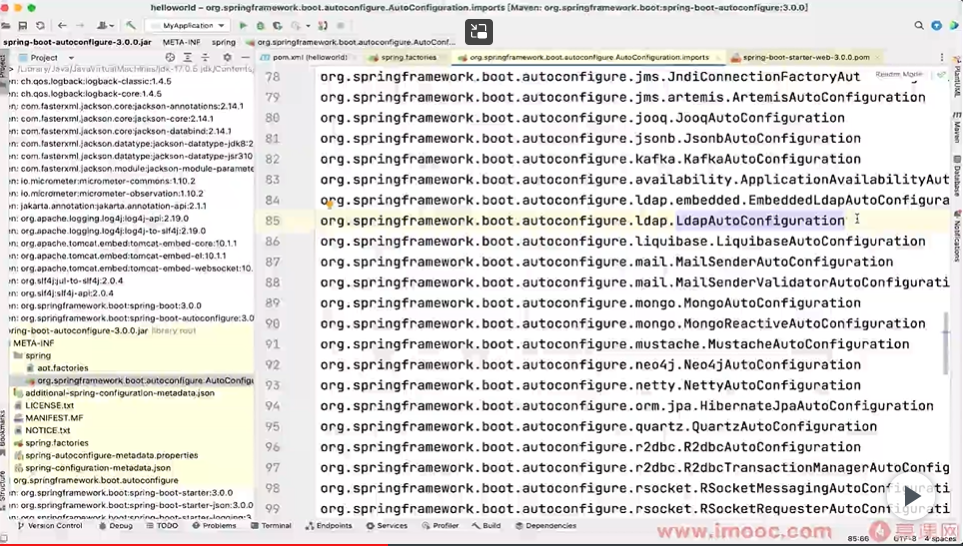This screenshot has height=546, width=963.
Task: Switch to pom.xml (helloworld) tab
Action: point(309,58)
